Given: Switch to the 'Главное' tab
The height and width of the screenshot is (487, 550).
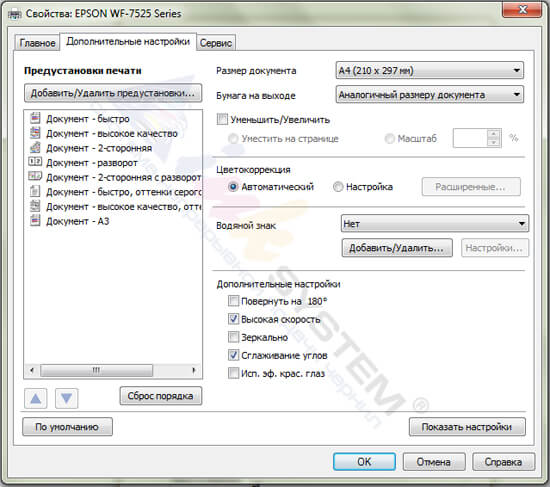Looking at the screenshot, I should (x=37, y=43).
